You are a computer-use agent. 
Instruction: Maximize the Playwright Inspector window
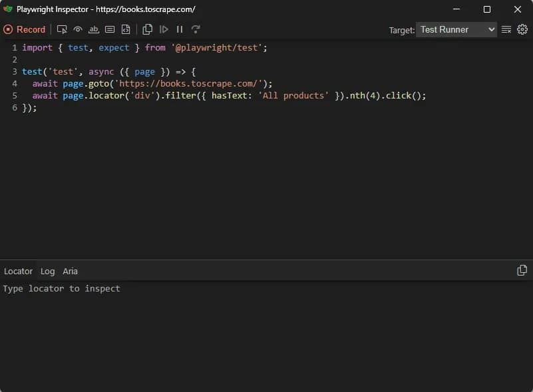(487, 9)
